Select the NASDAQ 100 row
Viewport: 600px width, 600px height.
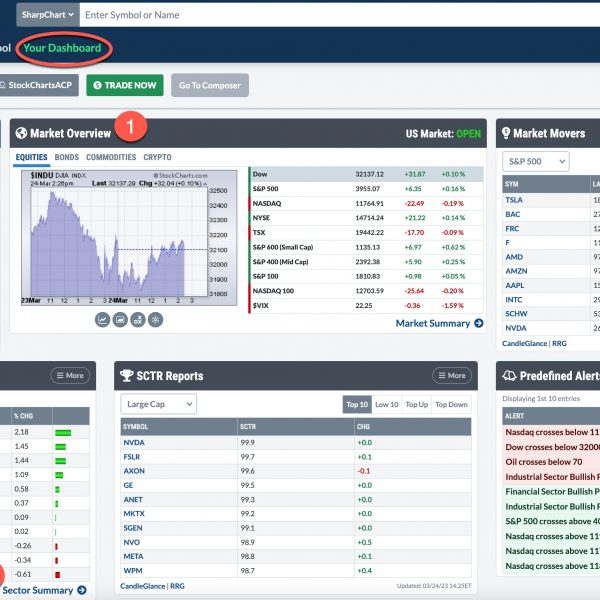367,291
